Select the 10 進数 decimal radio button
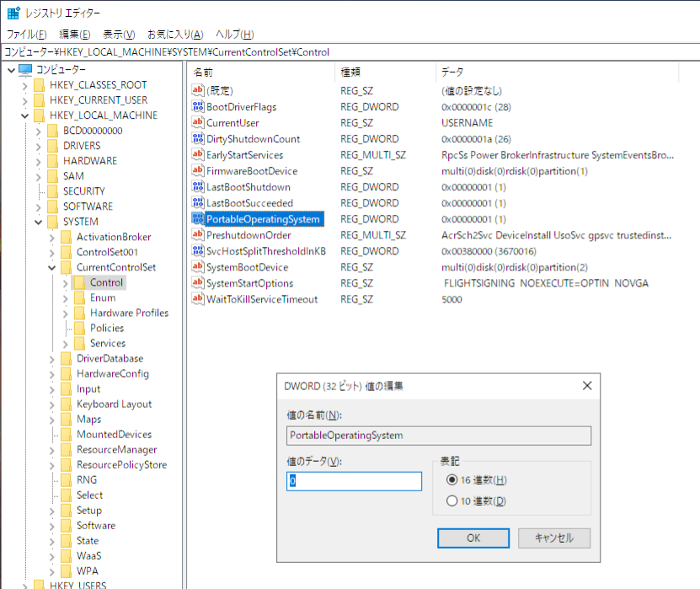The height and width of the screenshot is (589, 700). pyautogui.click(x=452, y=501)
